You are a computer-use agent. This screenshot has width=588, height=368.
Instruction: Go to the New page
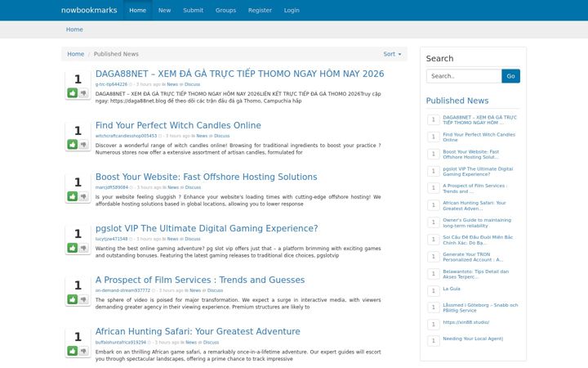point(164,10)
